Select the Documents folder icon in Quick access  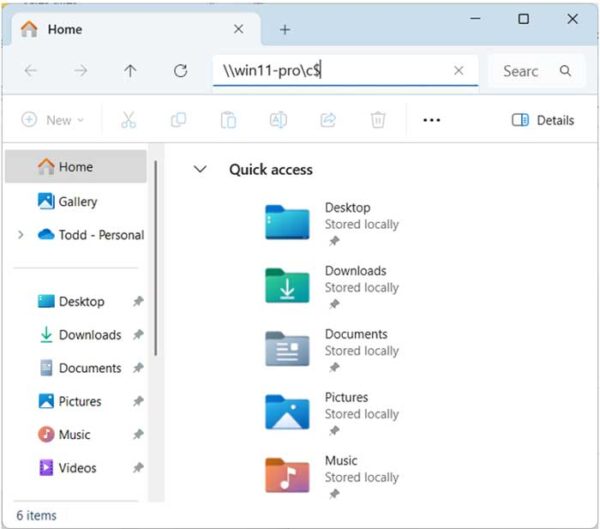[287, 349]
